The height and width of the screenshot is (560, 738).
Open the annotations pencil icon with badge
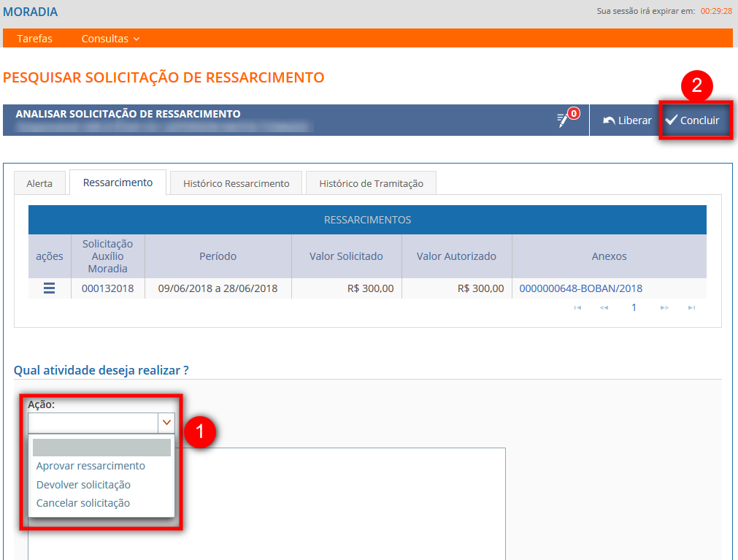pyautogui.click(x=565, y=120)
